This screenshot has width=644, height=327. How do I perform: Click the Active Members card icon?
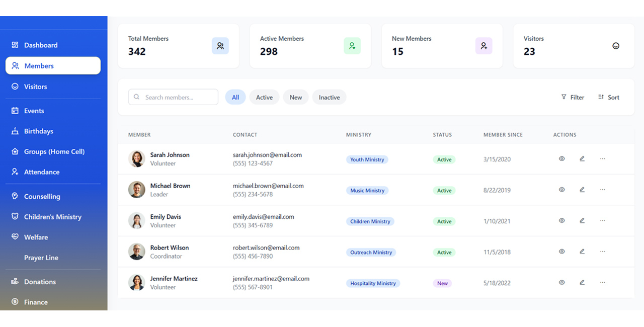(352, 46)
